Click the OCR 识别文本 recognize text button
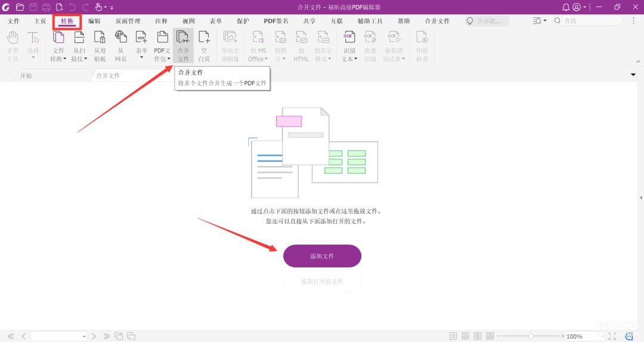This screenshot has width=644, height=342. click(x=349, y=47)
